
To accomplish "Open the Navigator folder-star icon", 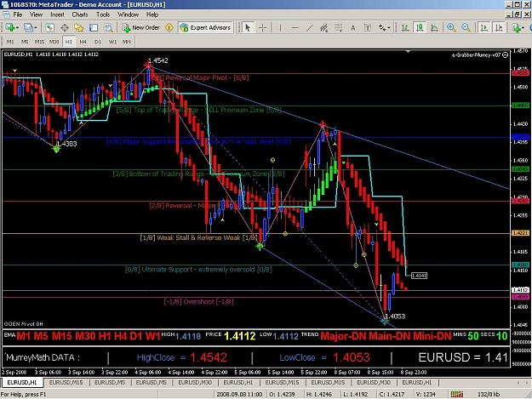I will [x=78, y=27].
